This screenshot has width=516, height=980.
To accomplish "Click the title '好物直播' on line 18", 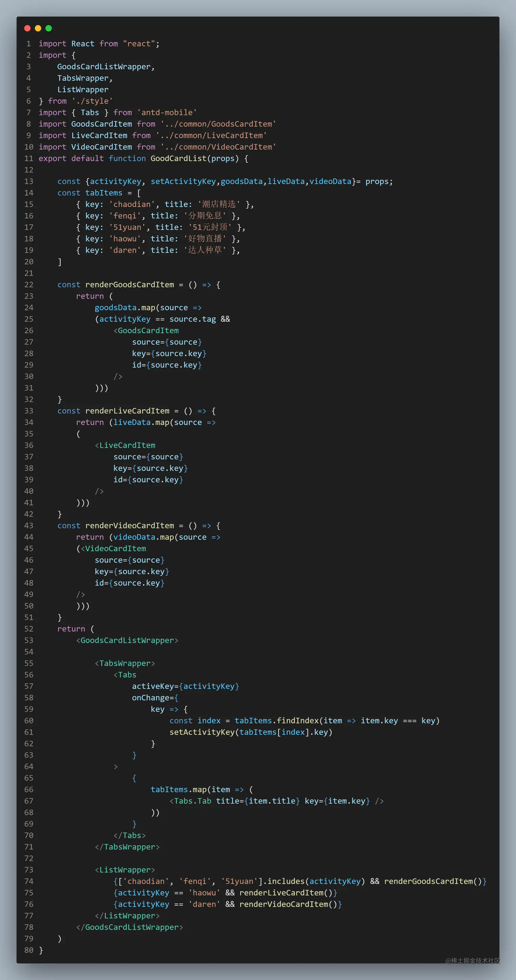I will 205,238.
